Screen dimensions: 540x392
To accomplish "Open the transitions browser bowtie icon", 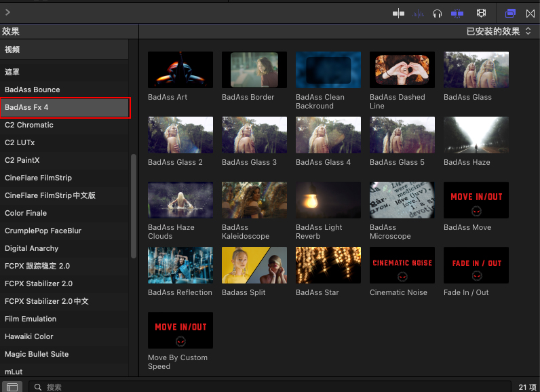I will (531, 14).
